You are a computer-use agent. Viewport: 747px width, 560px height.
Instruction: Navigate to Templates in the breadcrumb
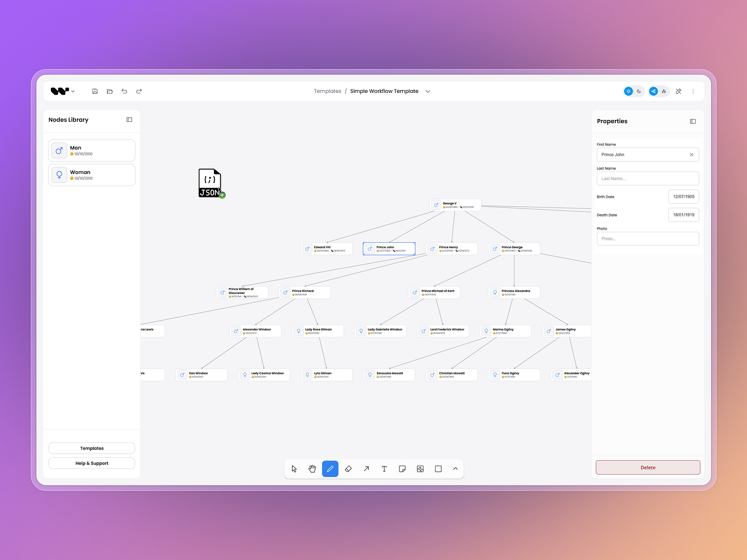click(327, 91)
